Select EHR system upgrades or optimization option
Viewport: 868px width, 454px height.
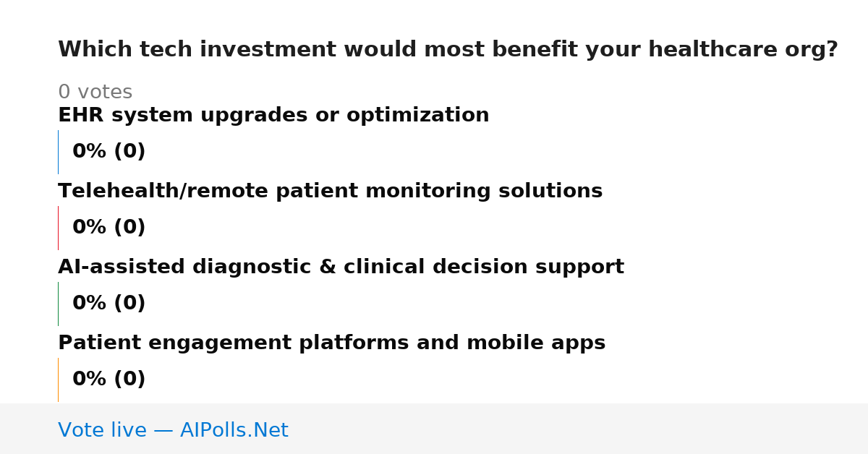pos(273,116)
